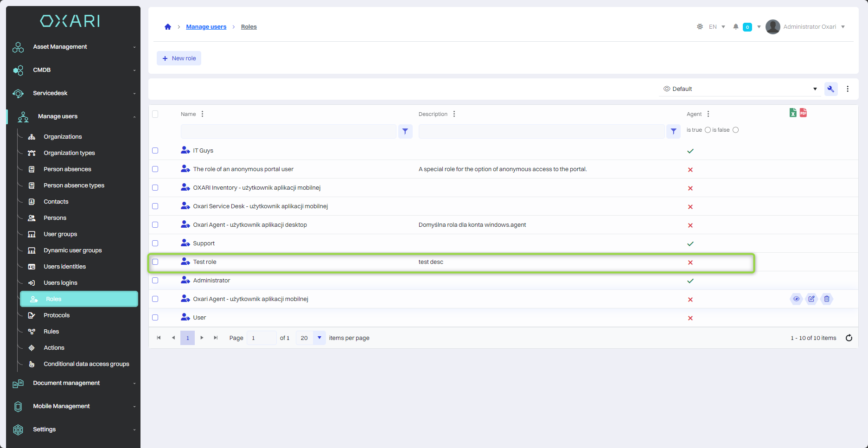Click the delete trash icon in row actions

[827, 299]
